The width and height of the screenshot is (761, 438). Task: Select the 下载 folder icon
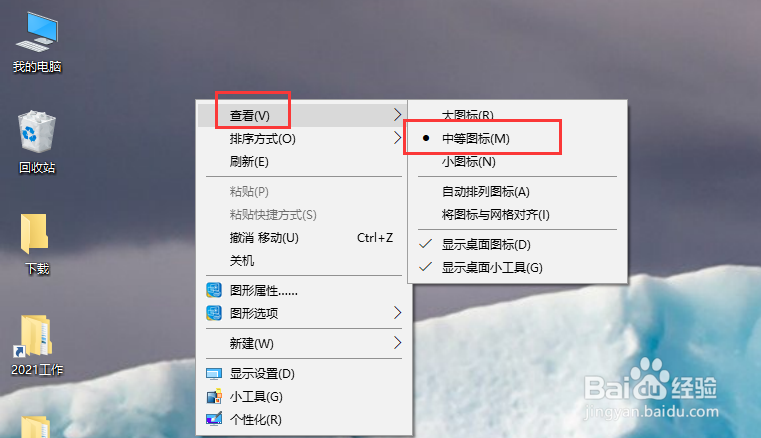click(x=37, y=244)
